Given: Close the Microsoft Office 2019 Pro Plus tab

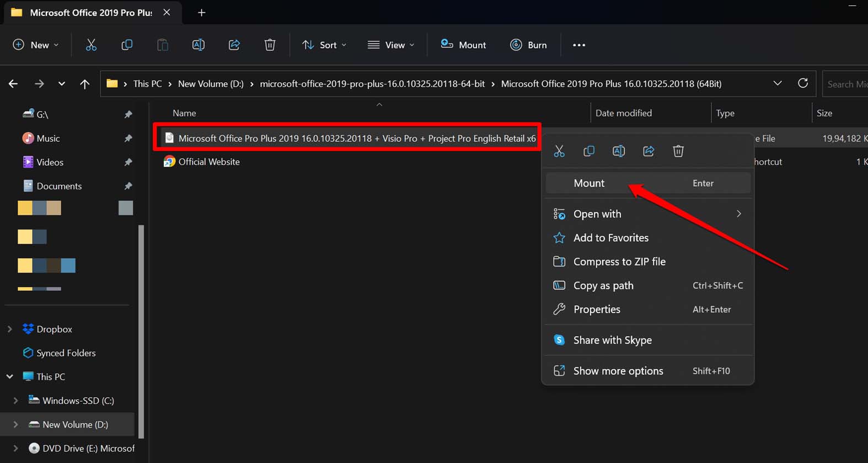Looking at the screenshot, I should click(167, 12).
